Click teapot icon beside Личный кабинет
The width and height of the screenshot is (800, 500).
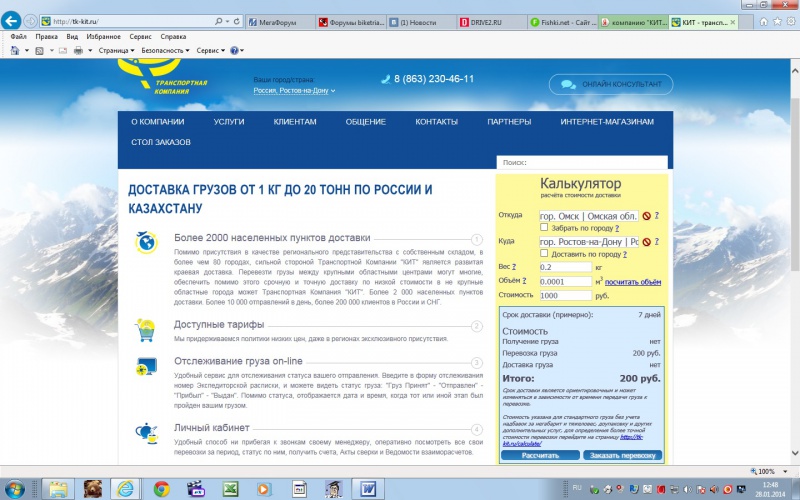(x=147, y=433)
